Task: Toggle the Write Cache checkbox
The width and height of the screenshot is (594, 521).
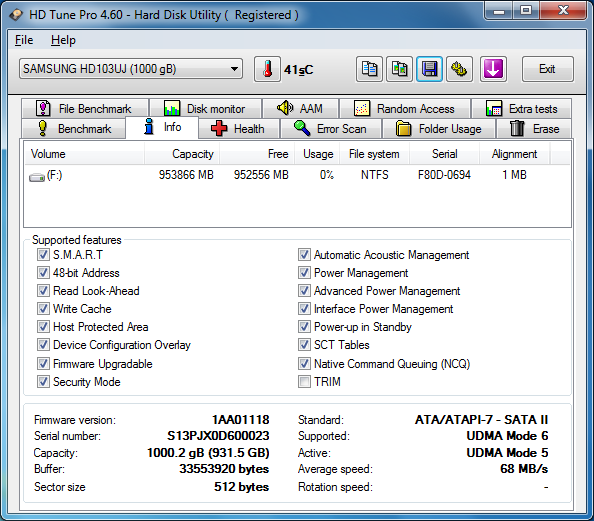Action: [x=43, y=309]
